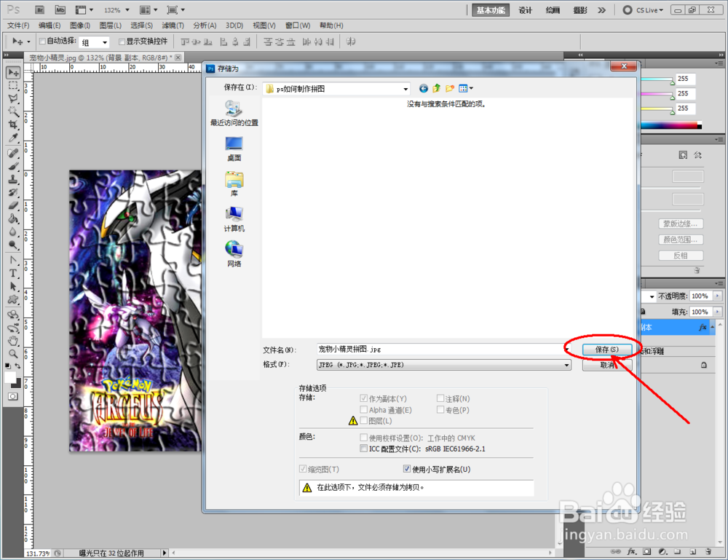Screen dimensions: 728x560
Task: Toggle the Notes (注释) checkbox
Action: 440,398
